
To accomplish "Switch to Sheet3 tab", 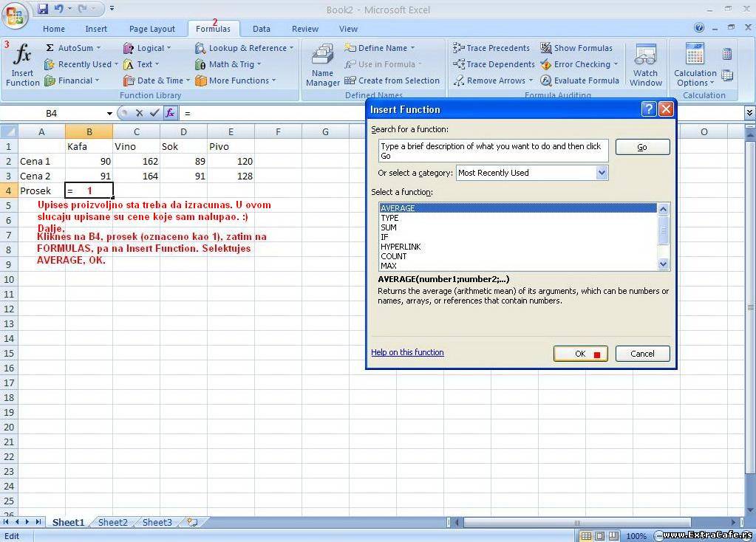I will click(x=157, y=522).
